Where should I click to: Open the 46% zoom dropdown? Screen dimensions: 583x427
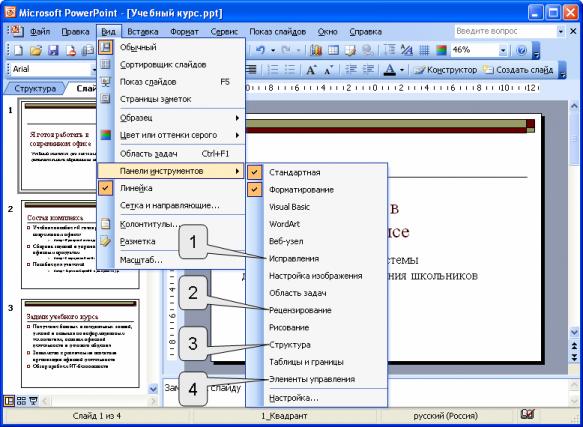503,50
